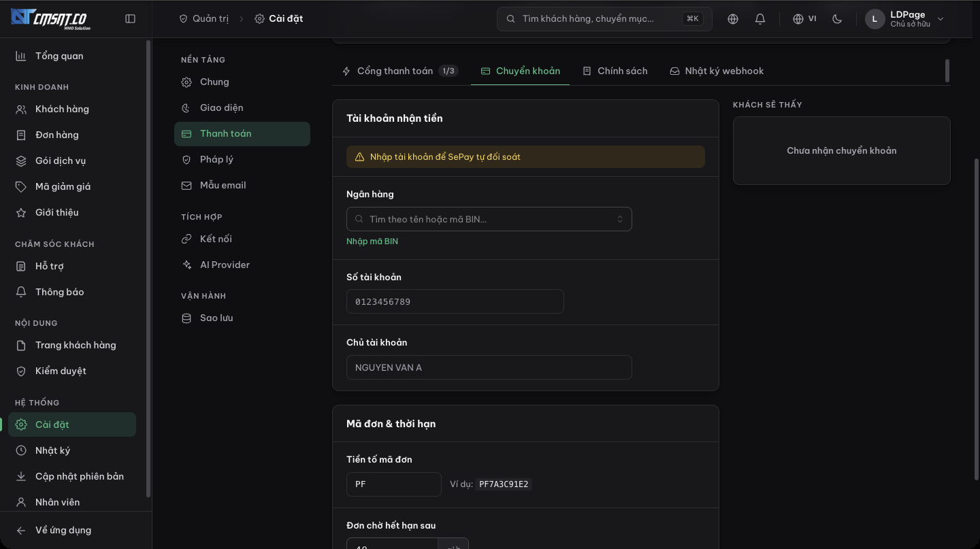
Task: Go to Quản trị breadcrumb
Action: pos(203,18)
